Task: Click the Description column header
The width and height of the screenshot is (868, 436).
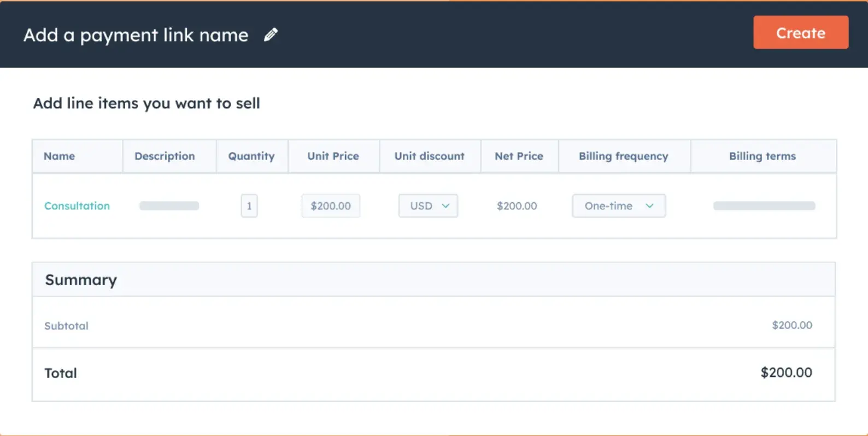Action: 165,156
